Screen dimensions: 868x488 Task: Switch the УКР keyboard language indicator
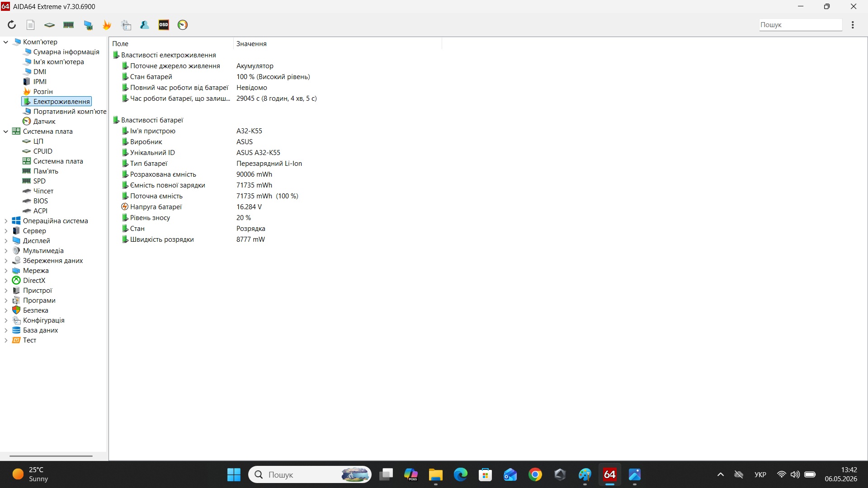(x=760, y=475)
